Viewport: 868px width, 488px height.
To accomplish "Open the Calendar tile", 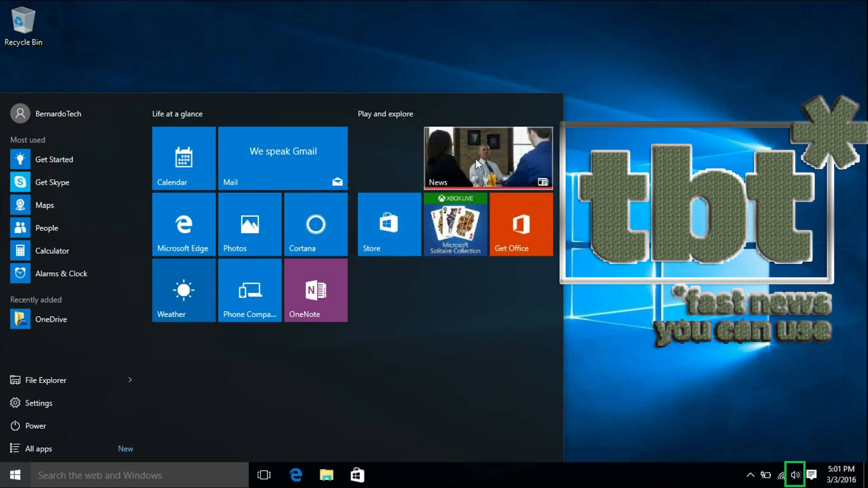I will (x=184, y=158).
